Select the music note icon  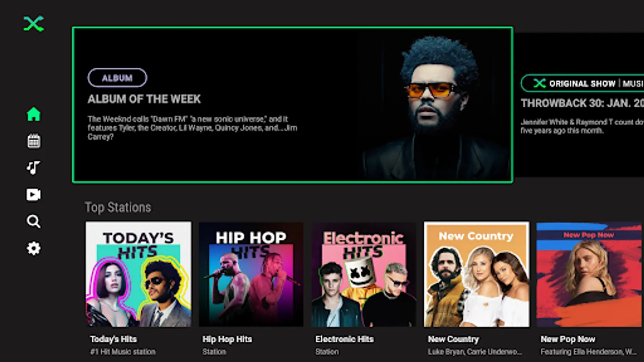33,168
